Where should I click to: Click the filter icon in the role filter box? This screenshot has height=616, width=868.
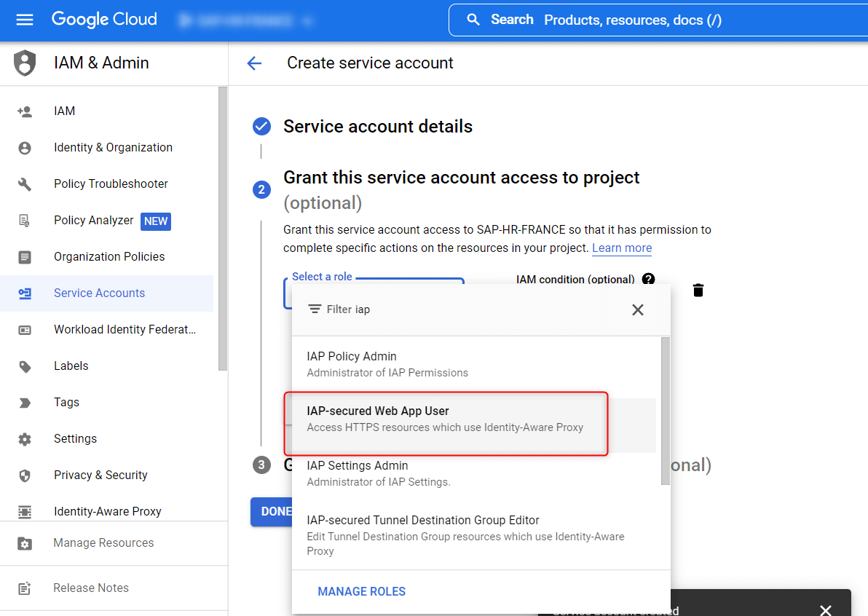point(315,309)
